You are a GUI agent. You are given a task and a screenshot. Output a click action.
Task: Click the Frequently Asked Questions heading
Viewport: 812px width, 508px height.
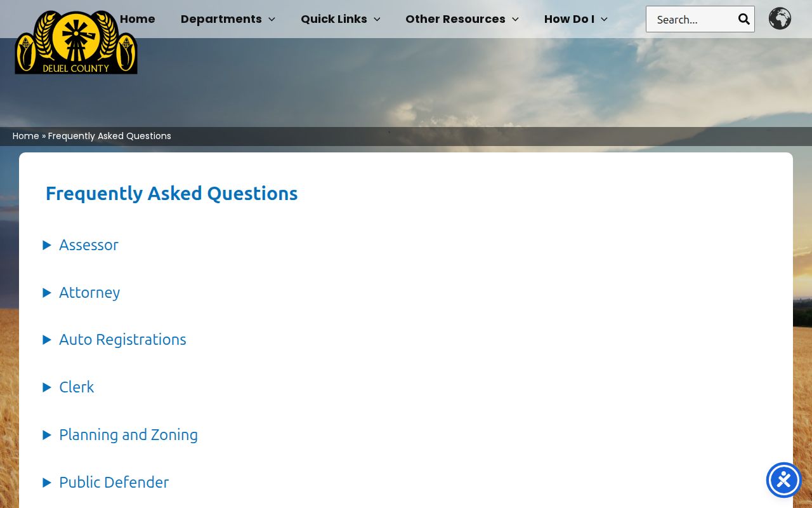pyautogui.click(x=172, y=193)
